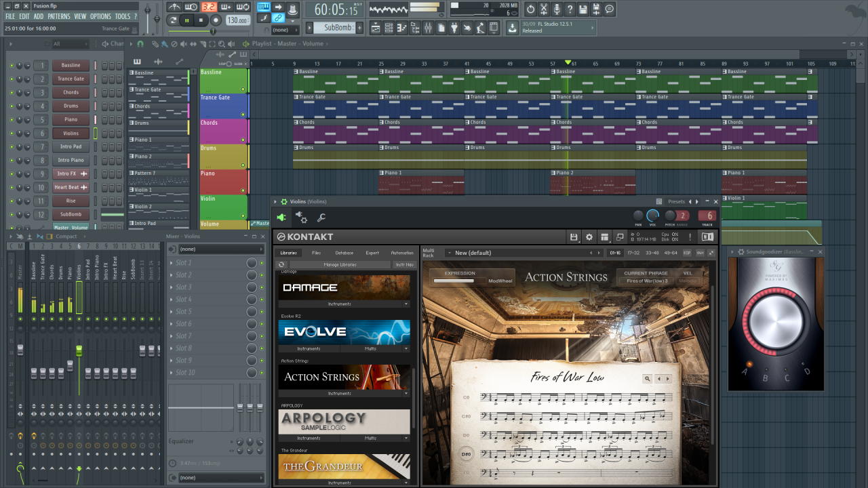This screenshot has height=488, width=868.
Task: Mute the Bassline channel green light
Action: point(12,66)
